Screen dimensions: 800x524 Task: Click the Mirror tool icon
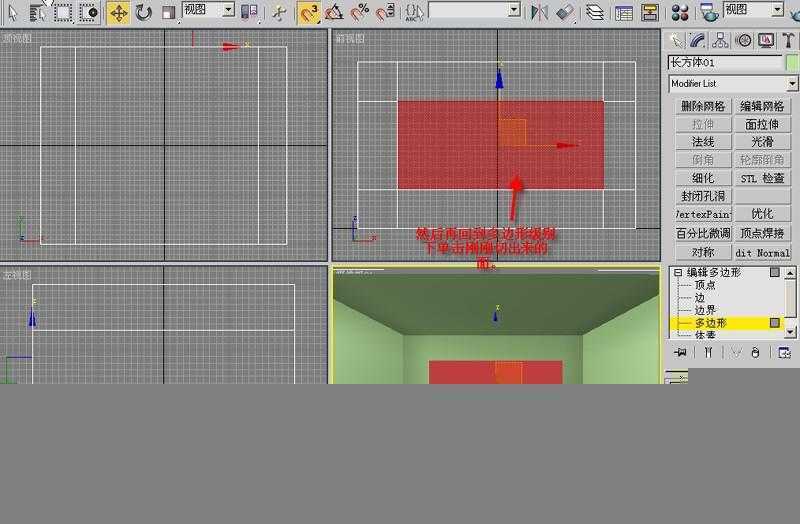click(x=539, y=12)
